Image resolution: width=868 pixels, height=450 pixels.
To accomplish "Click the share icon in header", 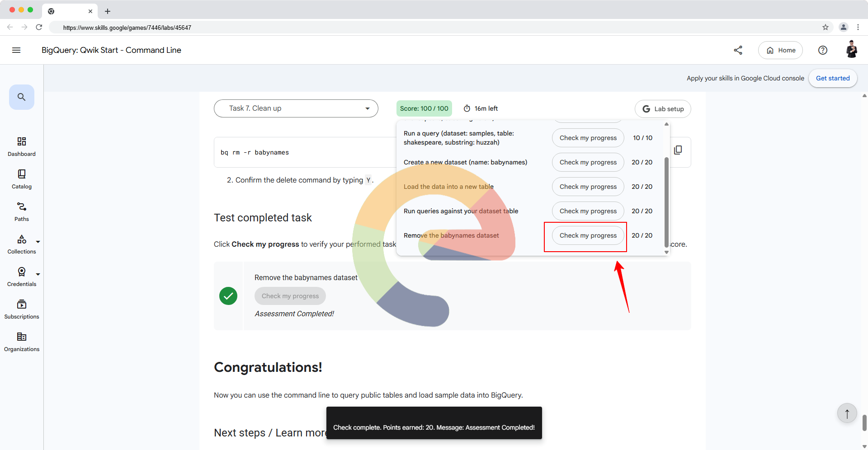I will (738, 50).
